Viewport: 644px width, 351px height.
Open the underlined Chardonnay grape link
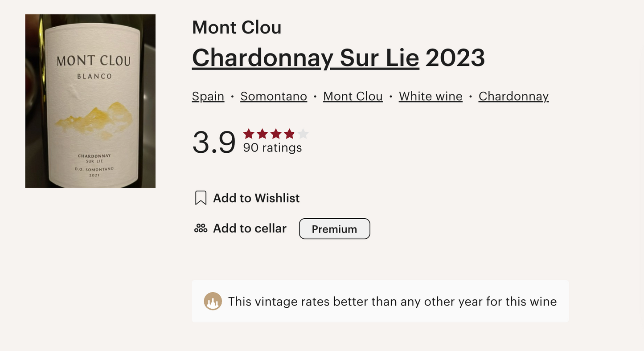click(513, 96)
